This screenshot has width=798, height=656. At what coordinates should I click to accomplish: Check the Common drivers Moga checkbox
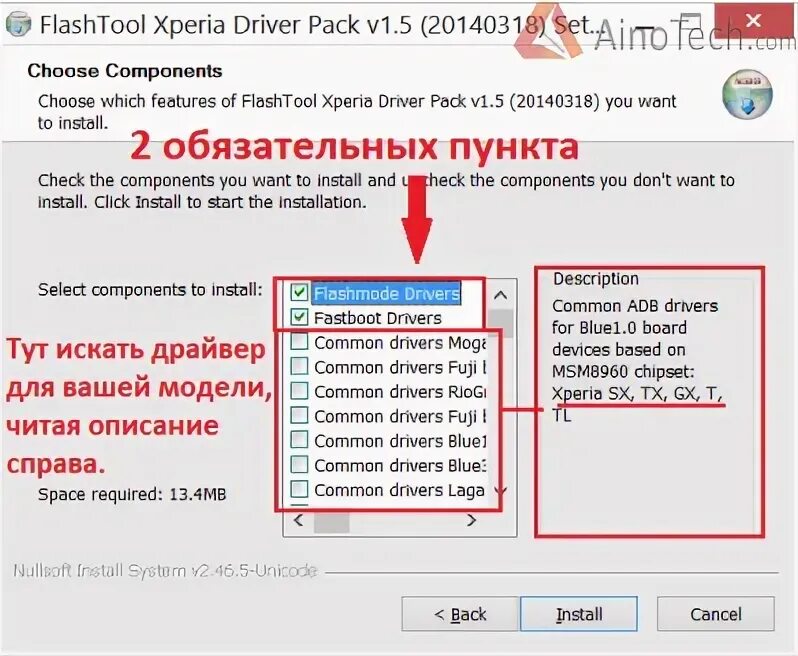coord(299,341)
